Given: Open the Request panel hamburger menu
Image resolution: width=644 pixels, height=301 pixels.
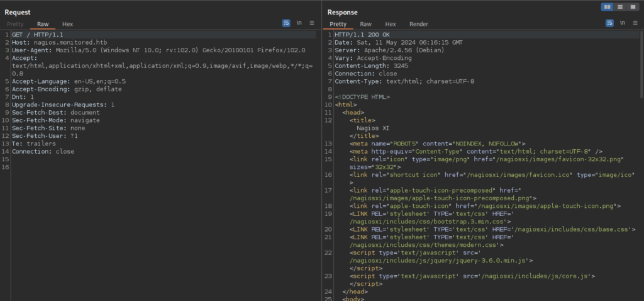Looking at the screenshot, I should 311,23.
